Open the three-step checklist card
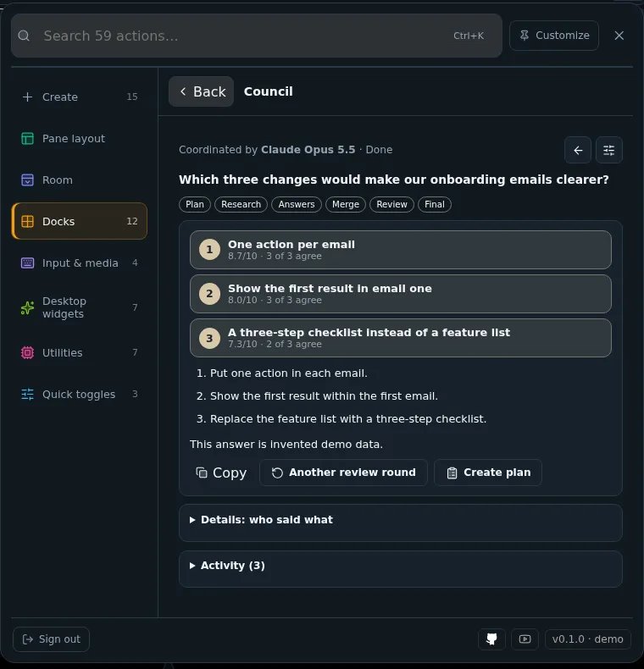 pyautogui.click(x=401, y=338)
